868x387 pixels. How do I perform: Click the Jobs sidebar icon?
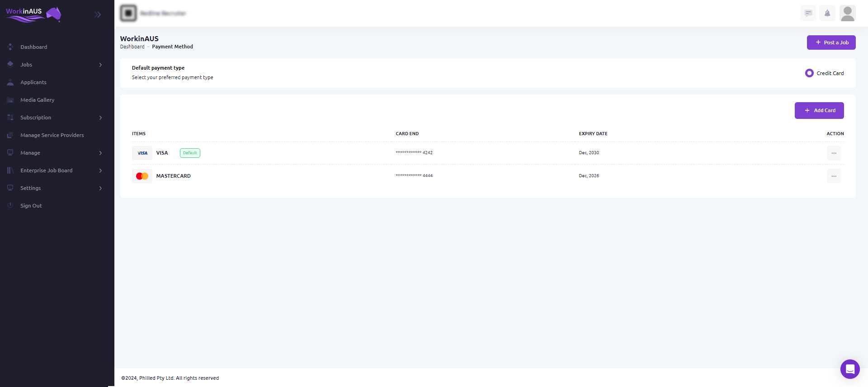(10, 64)
